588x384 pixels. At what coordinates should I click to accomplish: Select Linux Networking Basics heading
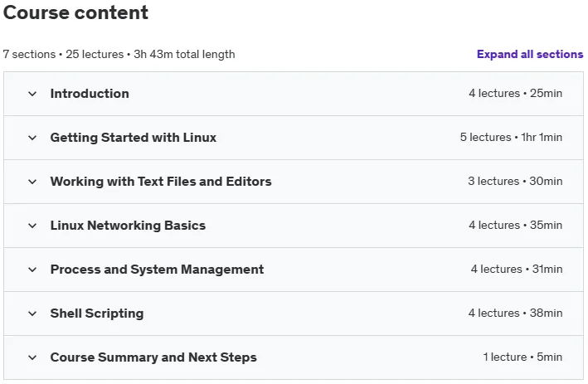click(128, 226)
